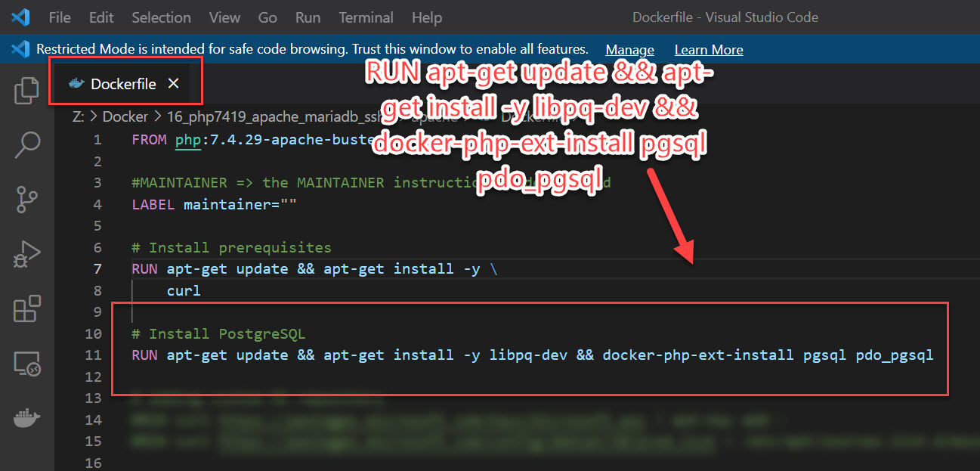Viewport: 980px width, 471px height.
Task: Click the 'FROM' keyword on line 1
Action: pos(149,140)
